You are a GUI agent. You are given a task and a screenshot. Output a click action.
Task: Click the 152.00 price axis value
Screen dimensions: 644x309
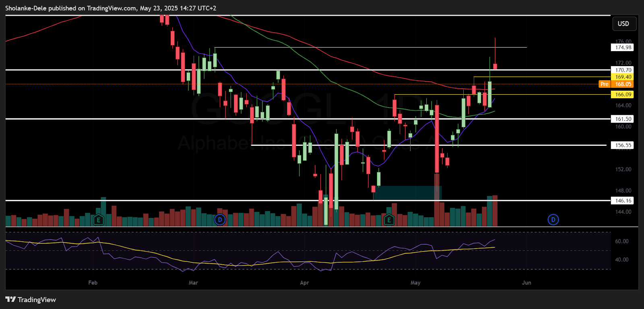coord(623,169)
